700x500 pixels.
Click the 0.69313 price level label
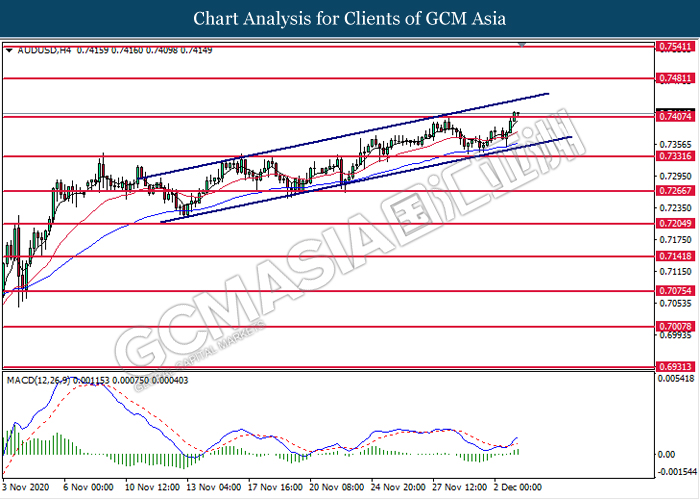[675, 367]
